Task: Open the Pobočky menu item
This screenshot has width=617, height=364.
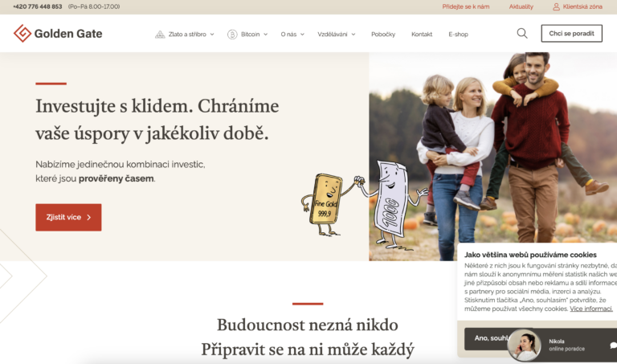Action: coord(383,35)
